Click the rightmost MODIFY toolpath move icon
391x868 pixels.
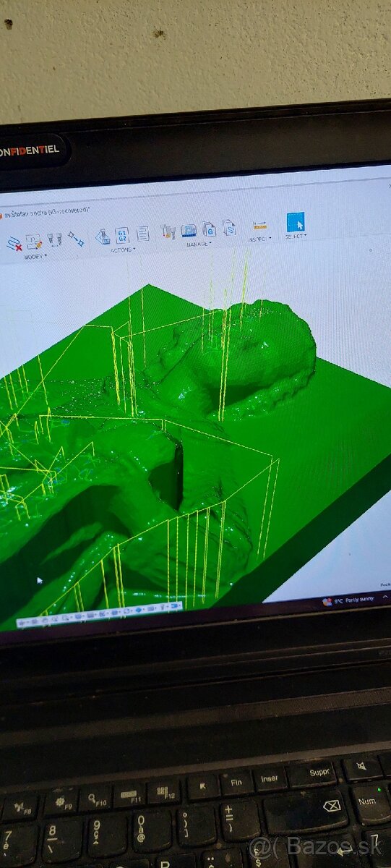pos(75,239)
